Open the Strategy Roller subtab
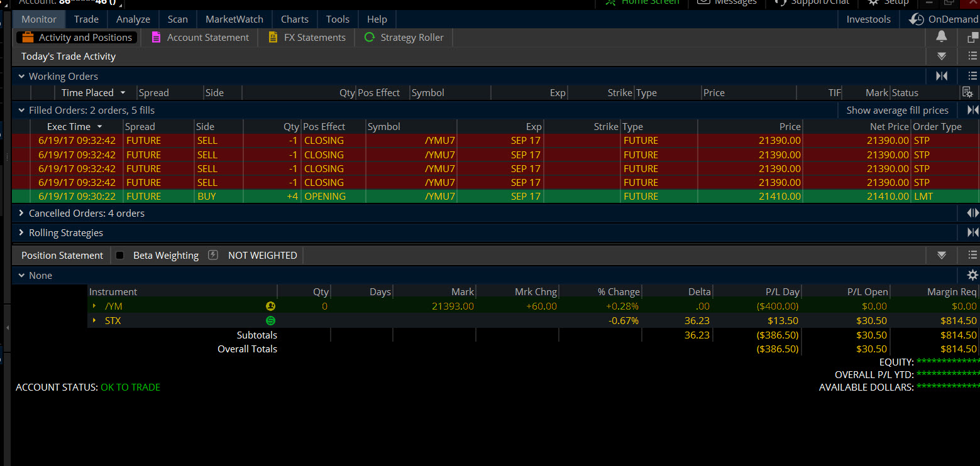The height and width of the screenshot is (466, 980). [404, 38]
